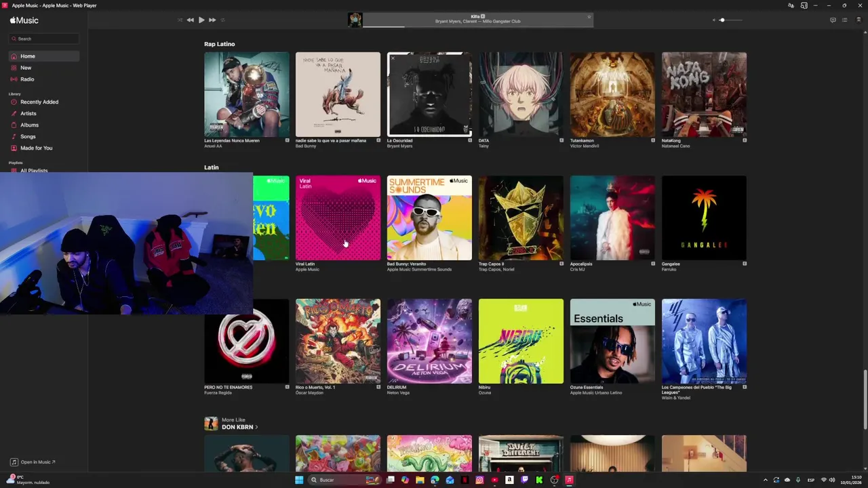
Task: Open Trap Capos II album
Action: (521, 218)
